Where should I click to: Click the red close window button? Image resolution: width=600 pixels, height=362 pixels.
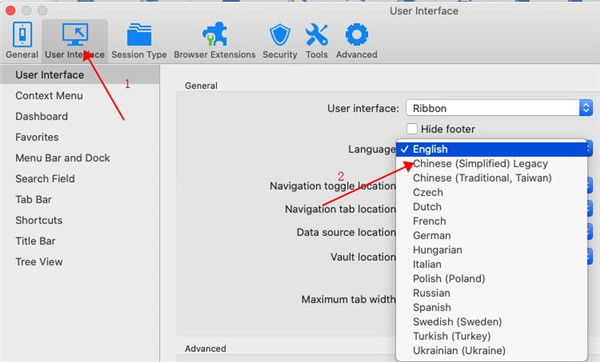[x=10, y=10]
